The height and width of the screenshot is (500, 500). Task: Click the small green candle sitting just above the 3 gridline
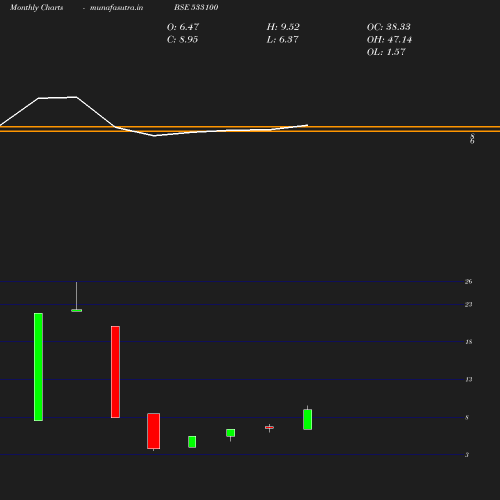tap(192, 442)
